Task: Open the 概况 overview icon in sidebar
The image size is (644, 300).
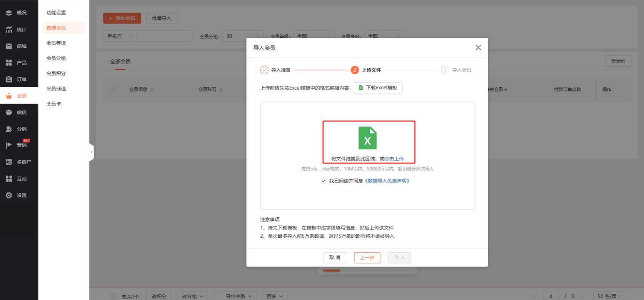Action: 9,13
